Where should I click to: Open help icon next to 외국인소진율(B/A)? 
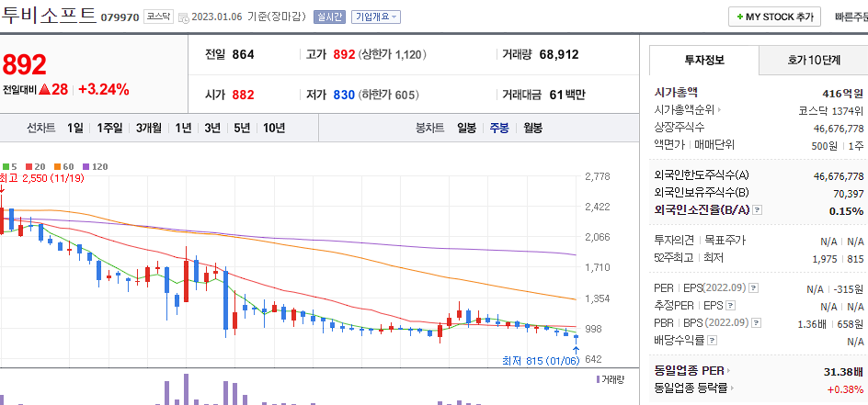click(758, 210)
